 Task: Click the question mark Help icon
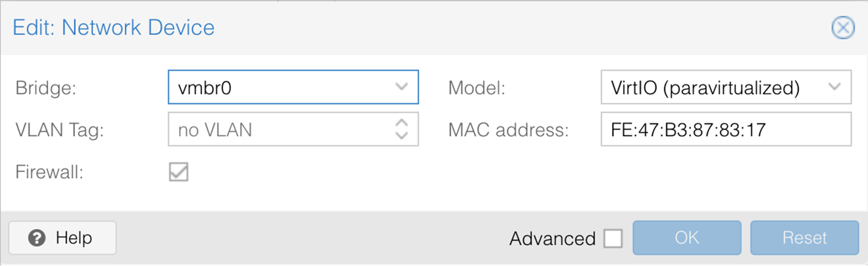(x=38, y=238)
